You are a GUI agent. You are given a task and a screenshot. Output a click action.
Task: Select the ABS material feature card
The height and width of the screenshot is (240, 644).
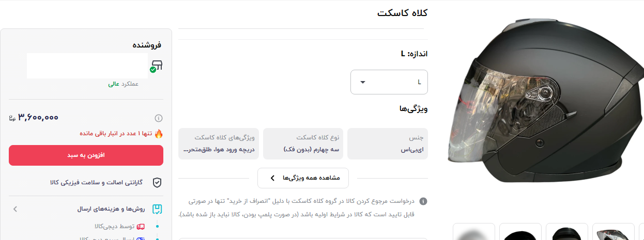coord(388,143)
